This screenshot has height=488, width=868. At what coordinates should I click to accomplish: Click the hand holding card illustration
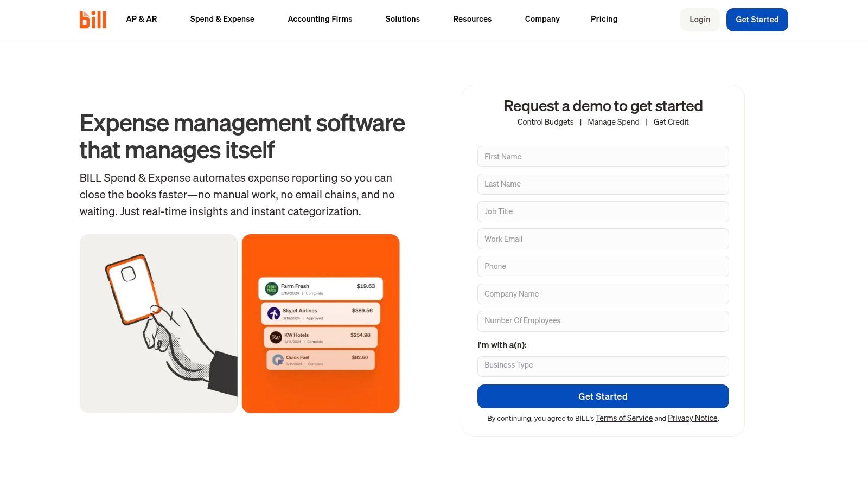click(159, 324)
